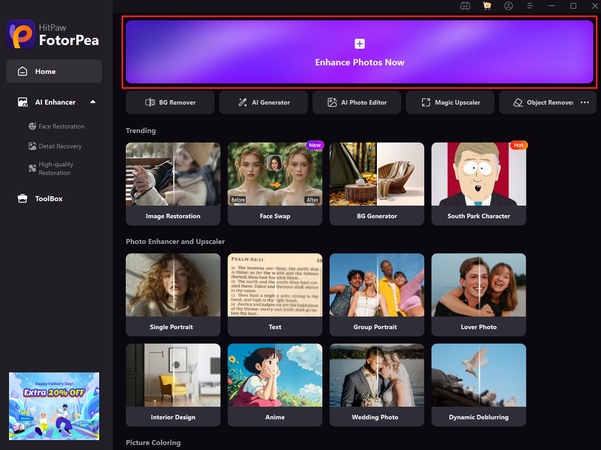This screenshot has height=450, width=601.
Task: Select Detail Recovery in sidebar
Action: click(x=55, y=146)
